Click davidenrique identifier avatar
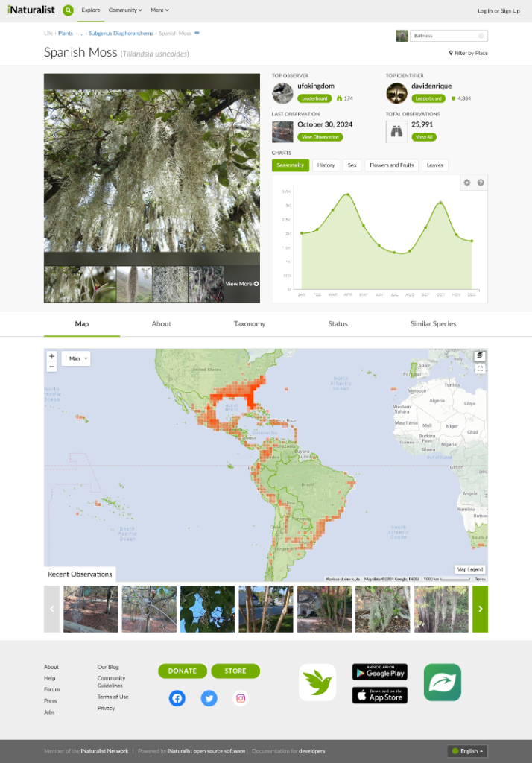 pyautogui.click(x=396, y=93)
